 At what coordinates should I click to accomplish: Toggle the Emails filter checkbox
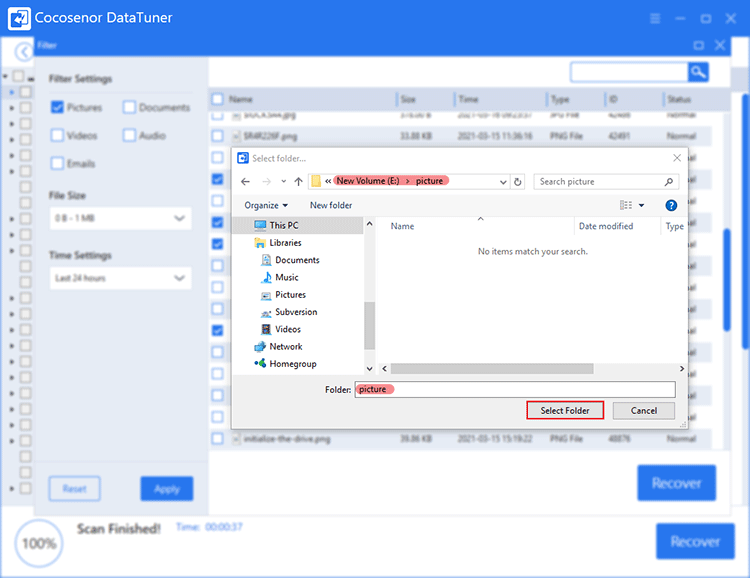[57, 163]
